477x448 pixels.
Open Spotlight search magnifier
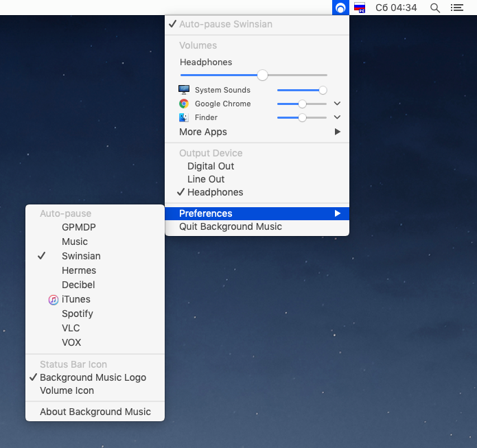435,8
